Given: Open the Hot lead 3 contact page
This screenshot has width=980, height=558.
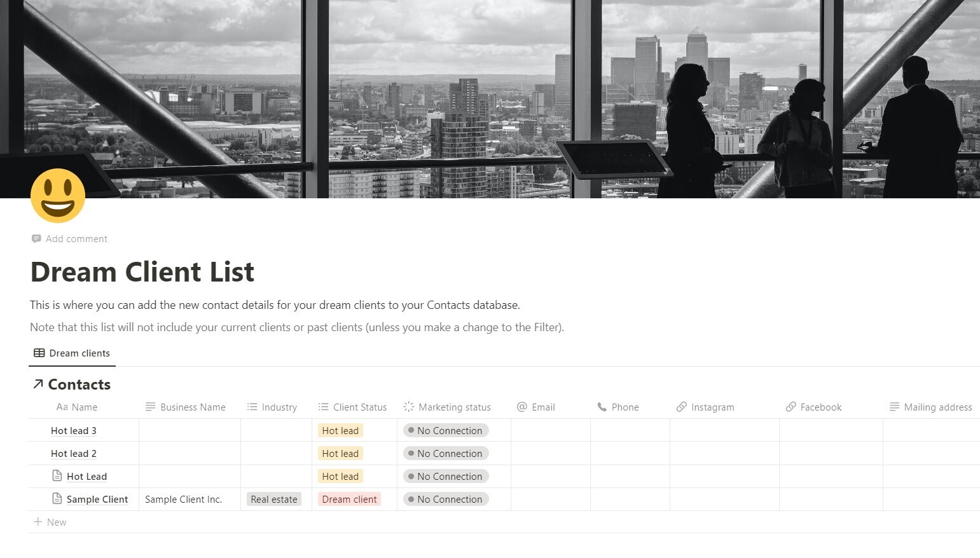Looking at the screenshot, I should 74,430.
